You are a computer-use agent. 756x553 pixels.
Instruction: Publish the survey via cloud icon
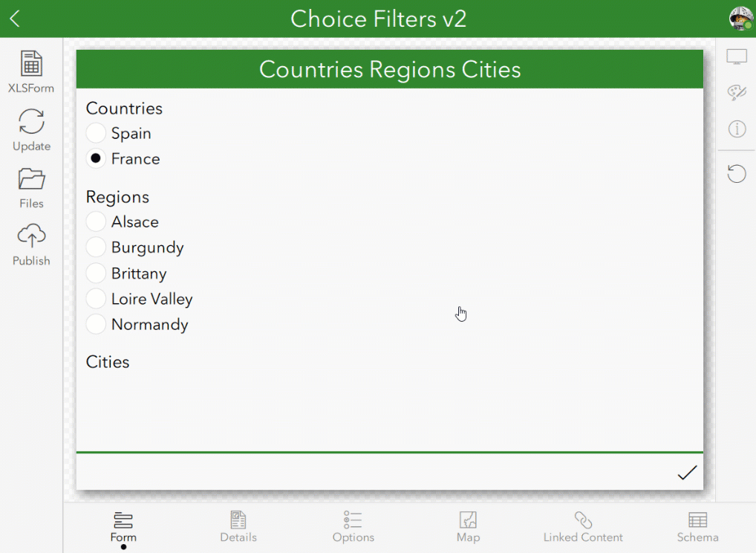coord(31,236)
